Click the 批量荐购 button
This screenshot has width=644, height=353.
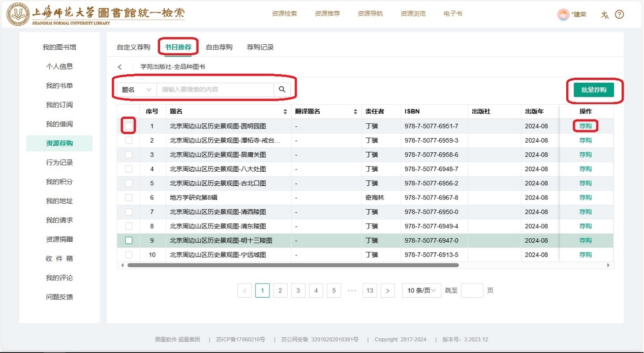tap(594, 90)
